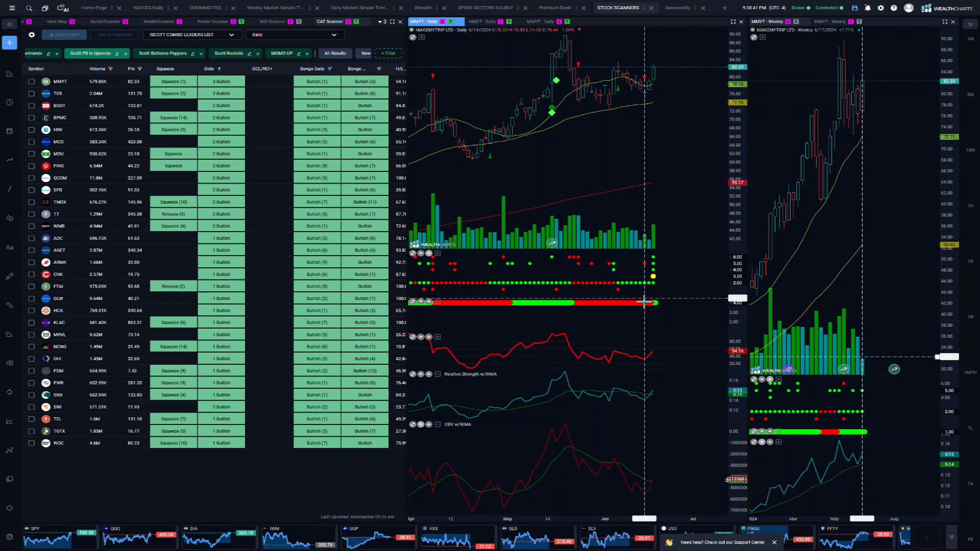Open the AI chat assistant icon
This screenshot has width=980, height=551.
click(x=63, y=8)
